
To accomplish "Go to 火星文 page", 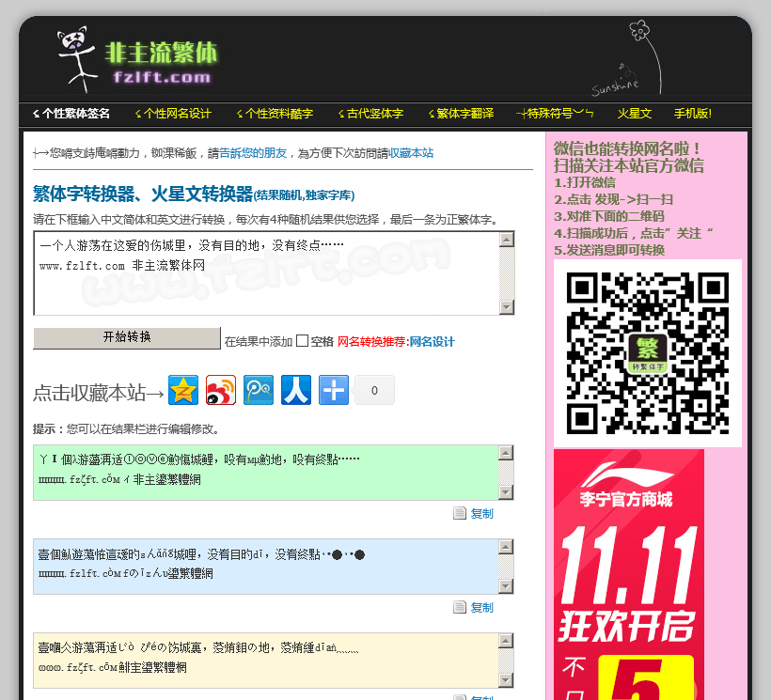I will [x=635, y=114].
